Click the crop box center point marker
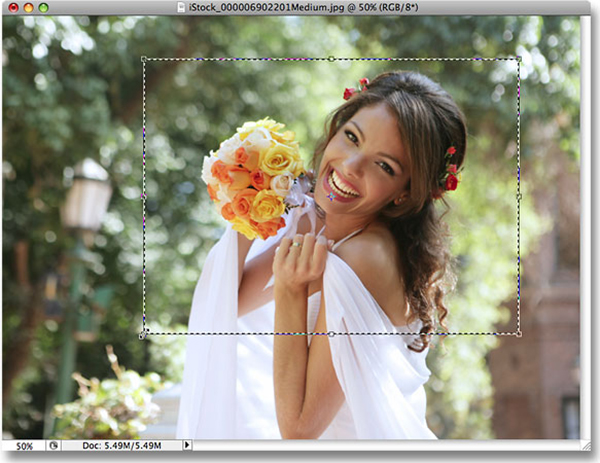This screenshot has height=463, width=600. click(331, 197)
